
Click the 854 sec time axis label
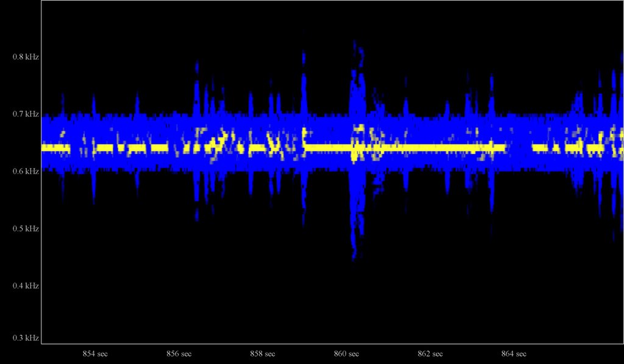pos(95,354)
